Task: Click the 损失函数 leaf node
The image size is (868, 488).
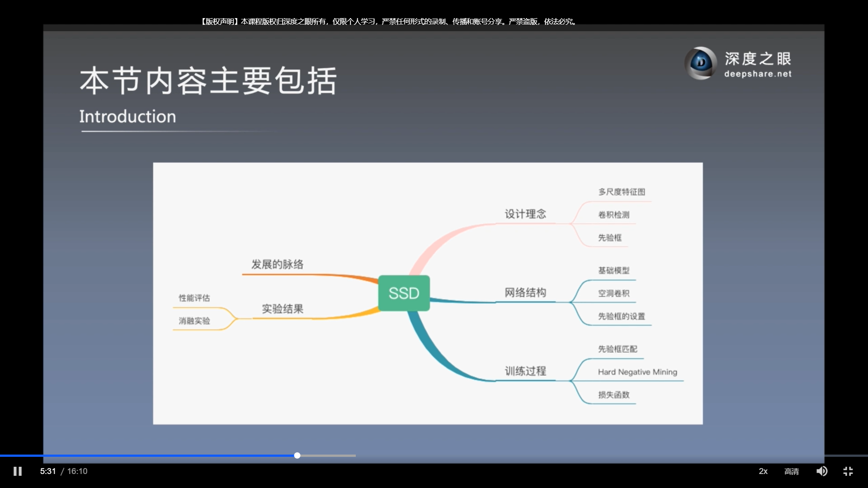Action: [613, 395]
